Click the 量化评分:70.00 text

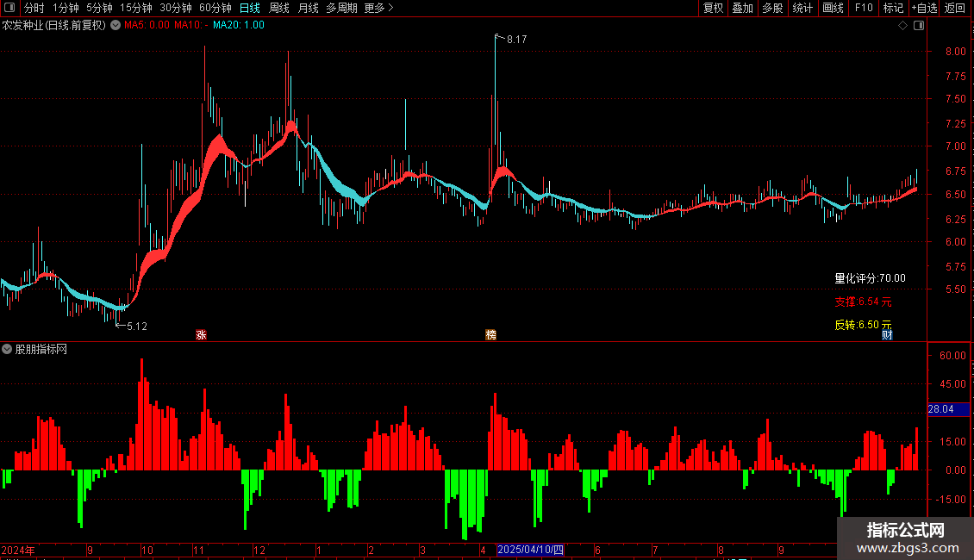click(870, 278)
